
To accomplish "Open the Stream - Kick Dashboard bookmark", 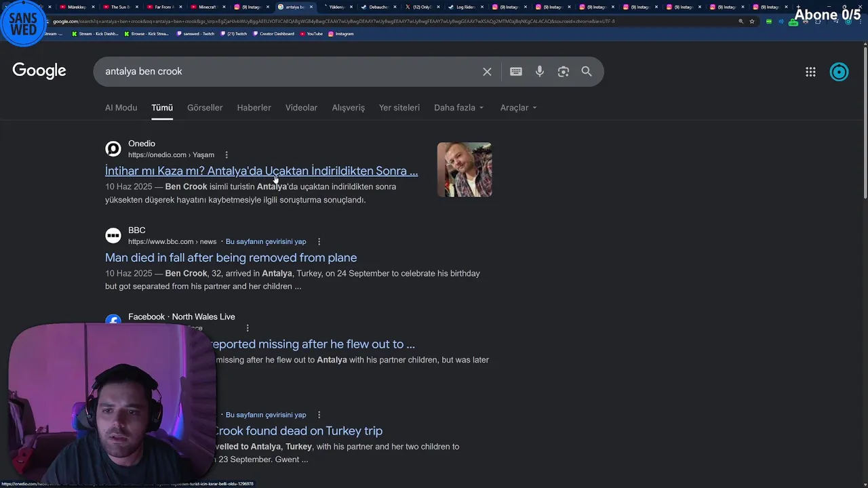I will pos(95,34).
